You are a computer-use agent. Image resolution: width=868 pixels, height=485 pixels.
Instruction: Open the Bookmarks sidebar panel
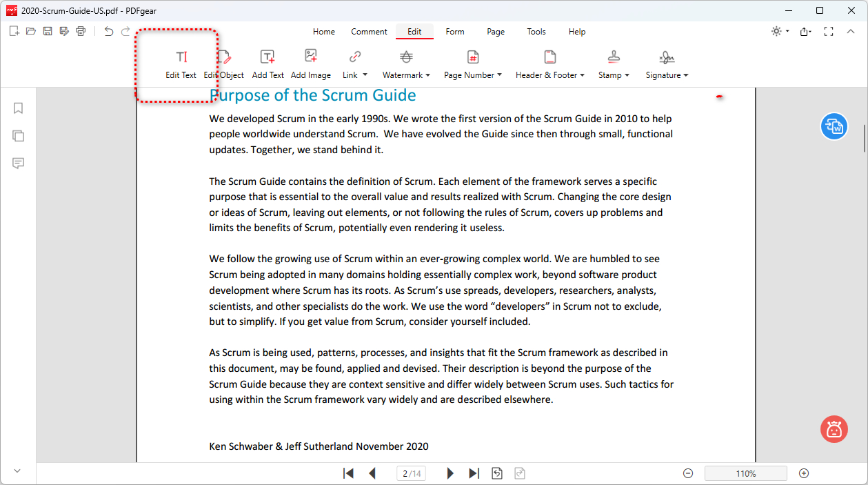tap(19, 108)
